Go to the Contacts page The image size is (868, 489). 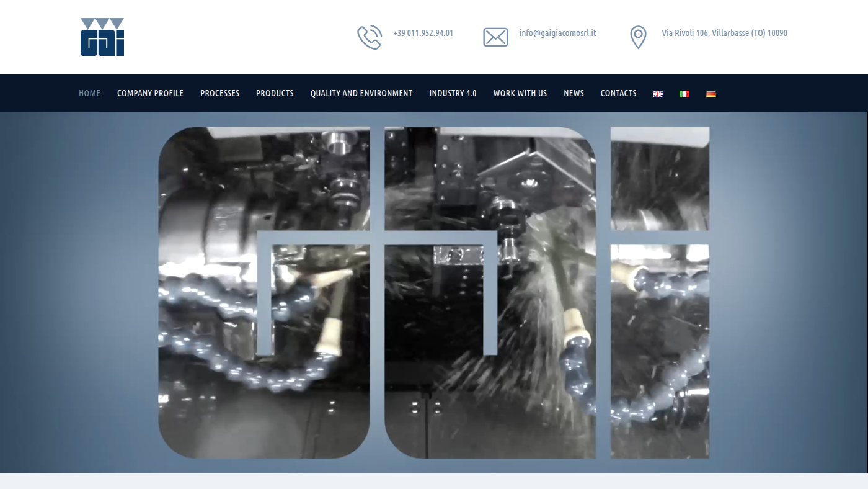point(618,93)
